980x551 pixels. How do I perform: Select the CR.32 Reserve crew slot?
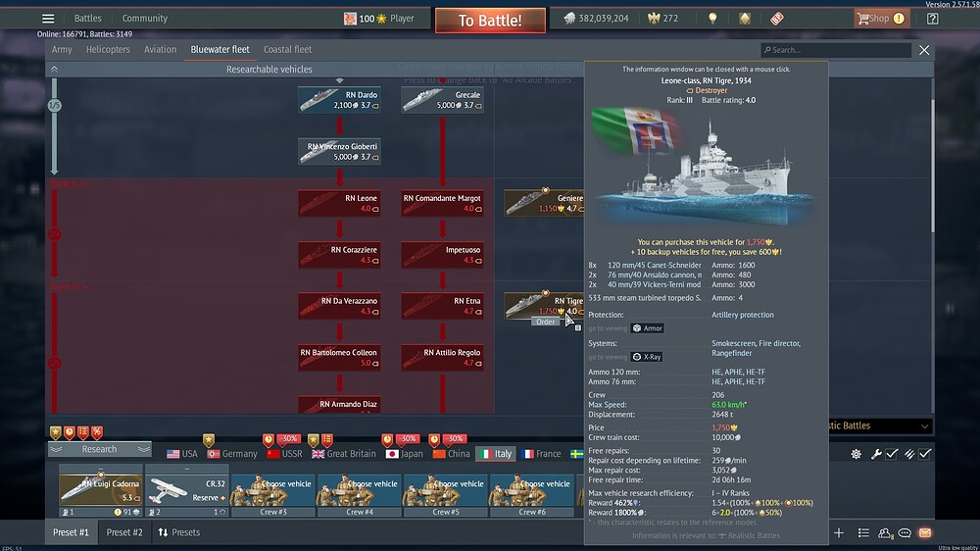[187, 490]
